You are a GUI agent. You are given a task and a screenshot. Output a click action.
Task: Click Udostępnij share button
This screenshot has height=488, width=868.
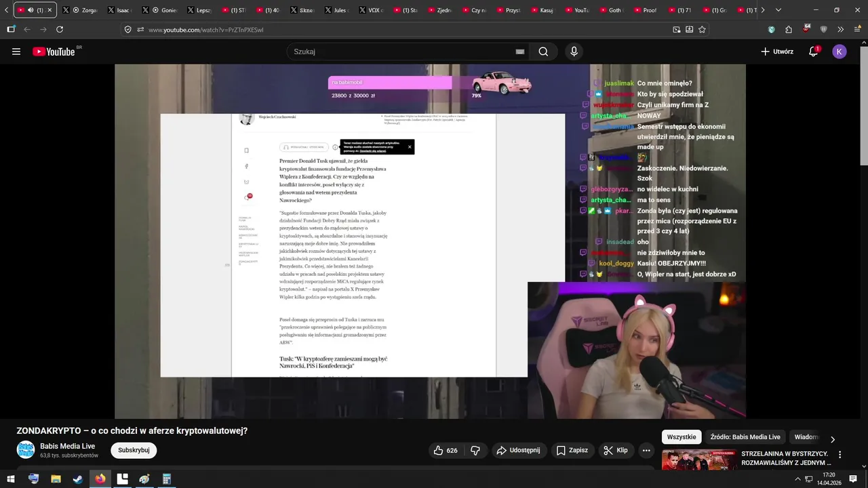518,450
